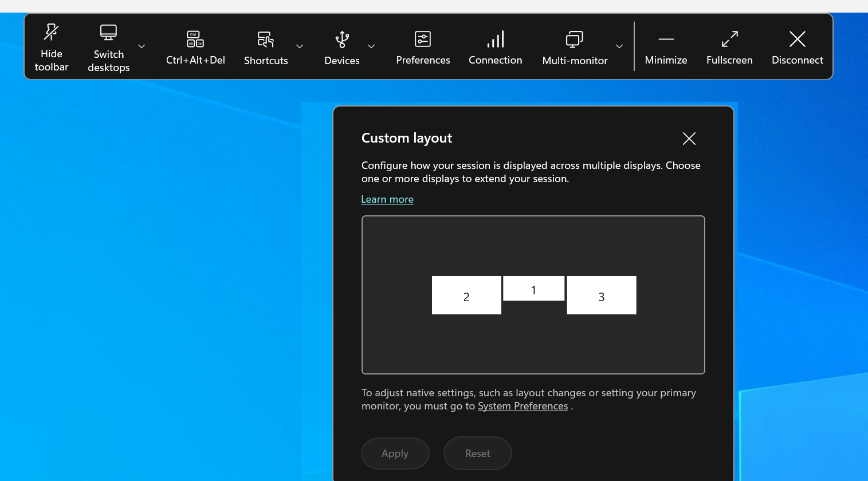
Task: Open the Switch desktops monitor icon
Action: 108,33
